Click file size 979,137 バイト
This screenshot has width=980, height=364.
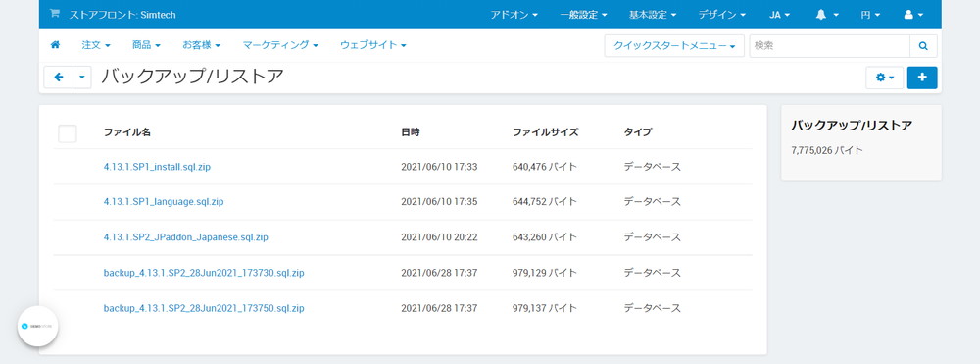(544, 308)
